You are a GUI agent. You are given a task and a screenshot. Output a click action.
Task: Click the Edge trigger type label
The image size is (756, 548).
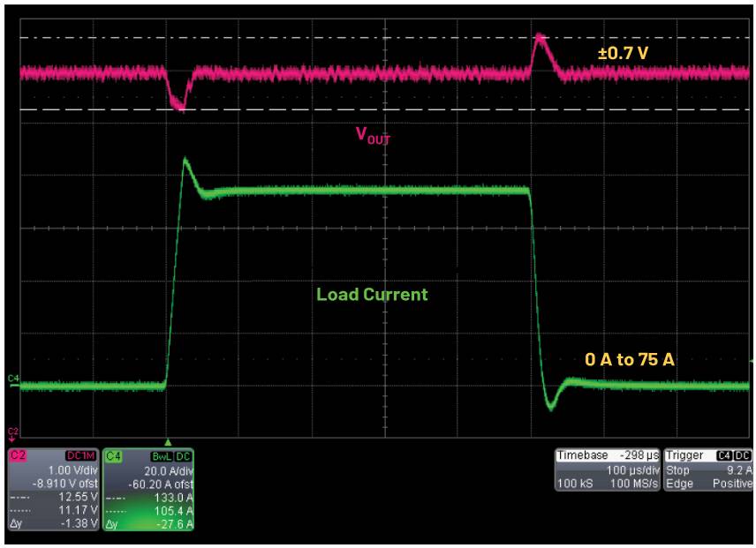[x=679, y=483]
